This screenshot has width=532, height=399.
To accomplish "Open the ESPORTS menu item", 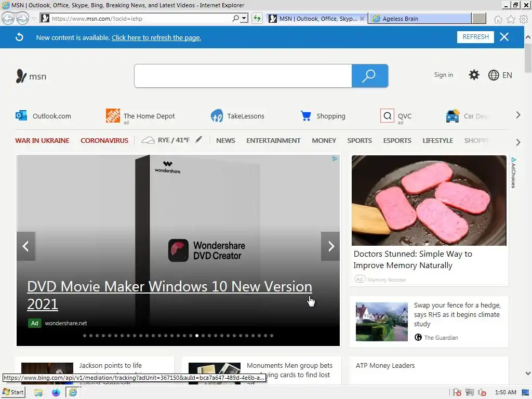I will point(397,140).
